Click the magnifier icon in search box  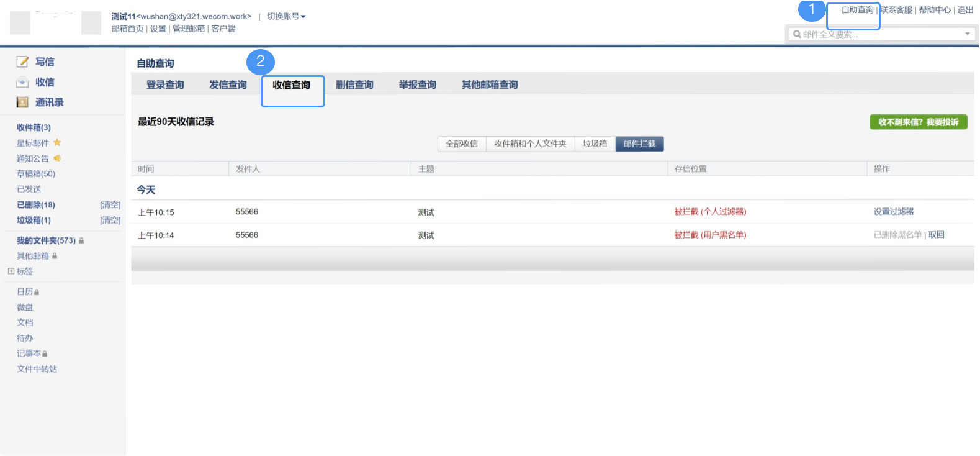(x=797, y=34)
